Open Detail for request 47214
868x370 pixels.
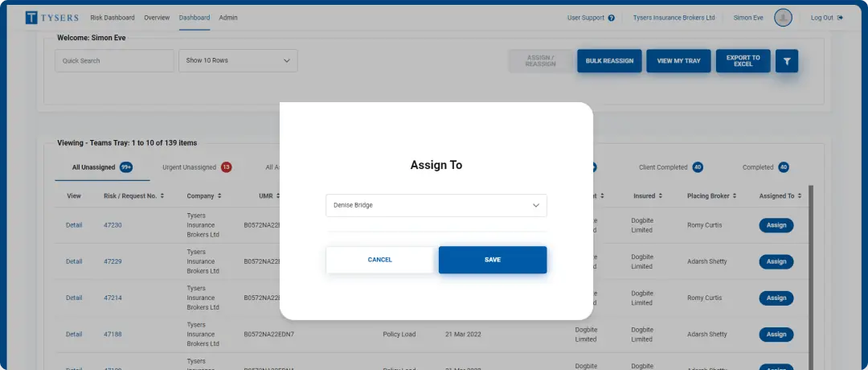click(x=74, y=298)
